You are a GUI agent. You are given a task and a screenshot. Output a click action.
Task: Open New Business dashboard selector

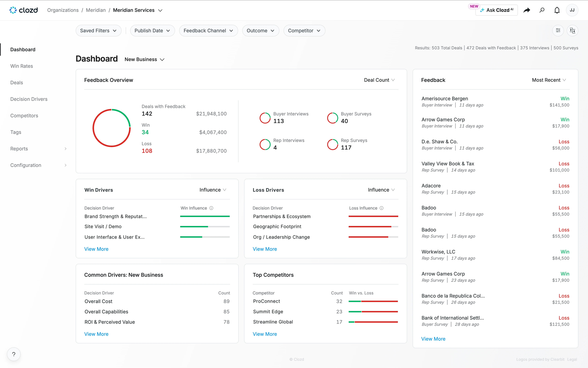(x=144, y=59)
